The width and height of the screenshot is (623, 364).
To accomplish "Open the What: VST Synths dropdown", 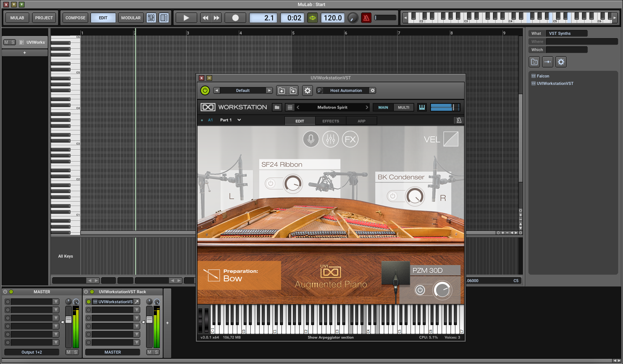I will point(566,33).
